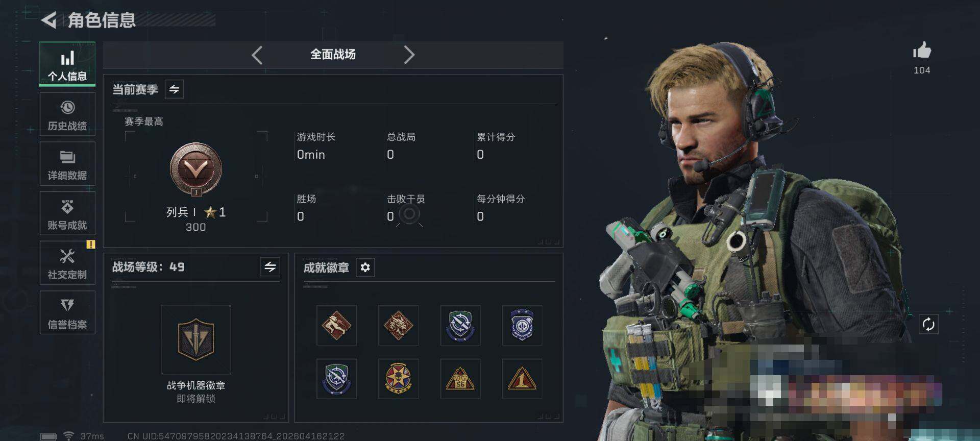Image resolution: width=980 pixels, height=441 pixels.
Task: Open the 账号成就 tab
Action: pyautogui.click(x=67, y=213)
